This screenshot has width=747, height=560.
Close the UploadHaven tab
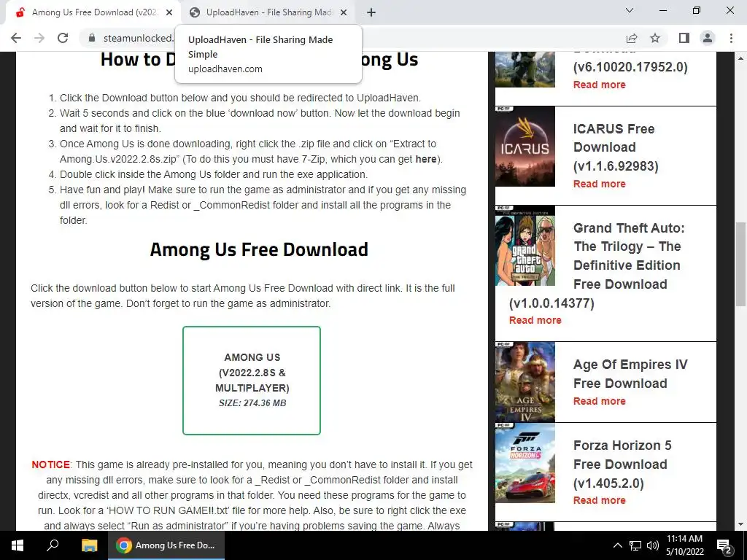pos(344,12)
